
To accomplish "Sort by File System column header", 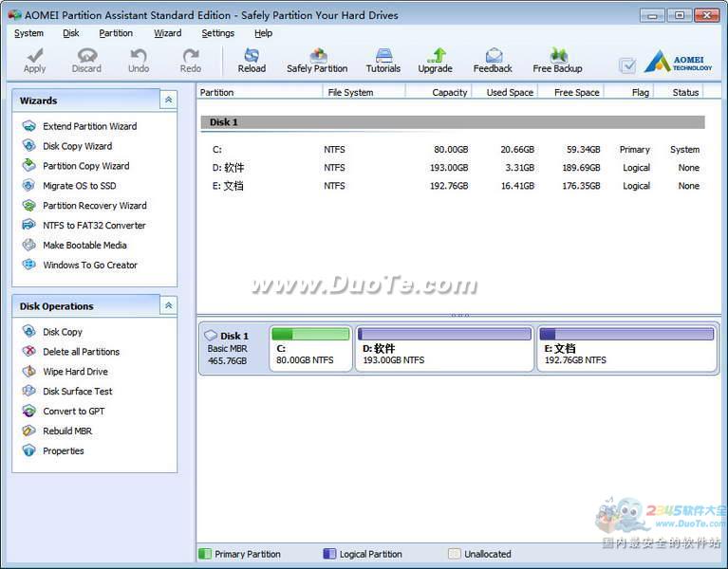I will pos(364,92).
